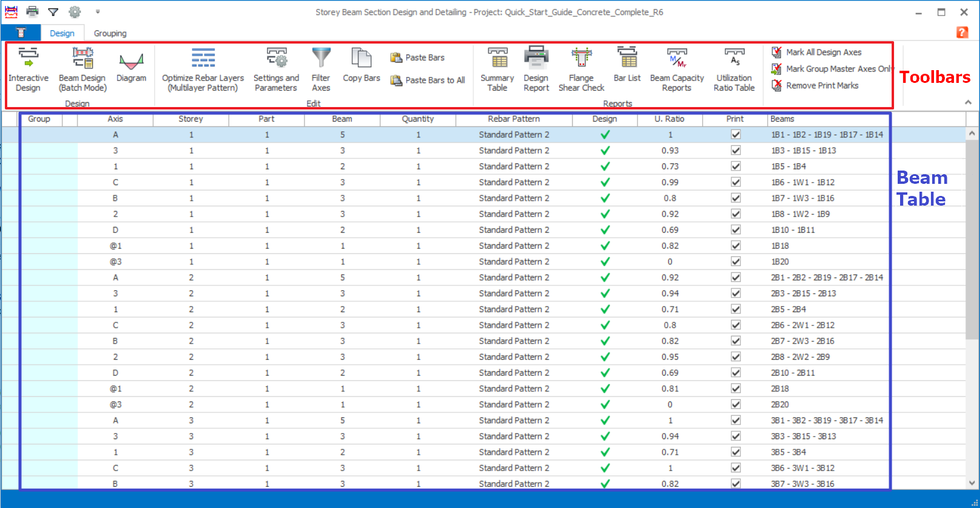The width and height of the screenshot is (980, 508).
Task: Click gear icon in quick access bar
Action: (74, 11)
